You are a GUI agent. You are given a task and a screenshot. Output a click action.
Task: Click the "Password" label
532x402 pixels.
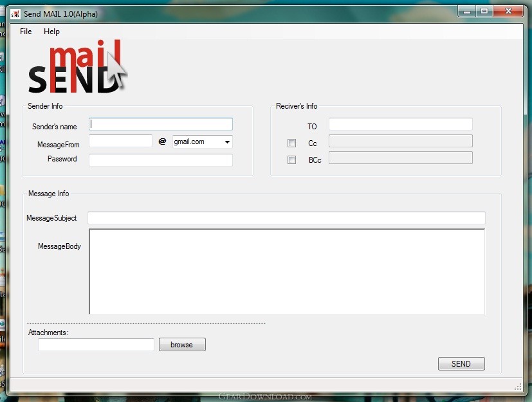click(62, 159)
